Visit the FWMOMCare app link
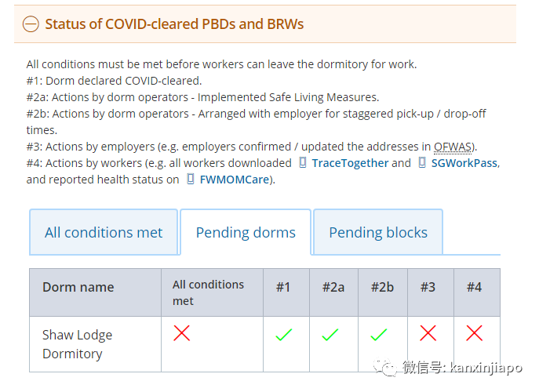This screenshot has width=539, height=392. tap(235, 180)
